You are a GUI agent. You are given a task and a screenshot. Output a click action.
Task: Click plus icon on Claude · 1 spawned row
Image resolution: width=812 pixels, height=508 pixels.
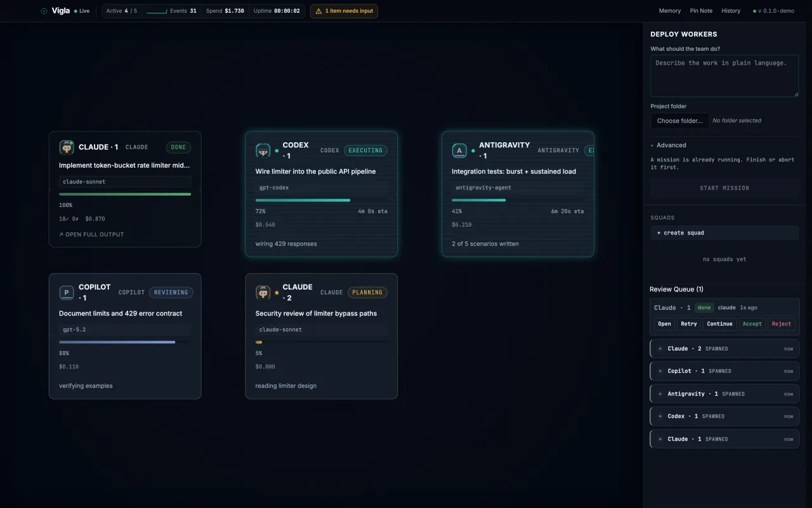click(x=660, y=439)
